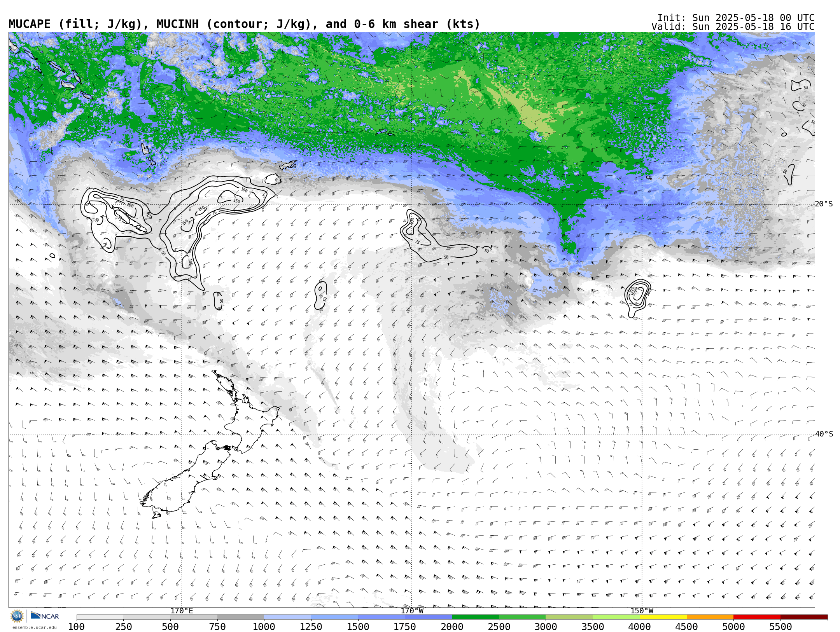Image resolution: width=840 pixels, height=632 pixels.
Task: Select the medium green 2500–3000 colorbar swatch
Action: pos(522,617)
